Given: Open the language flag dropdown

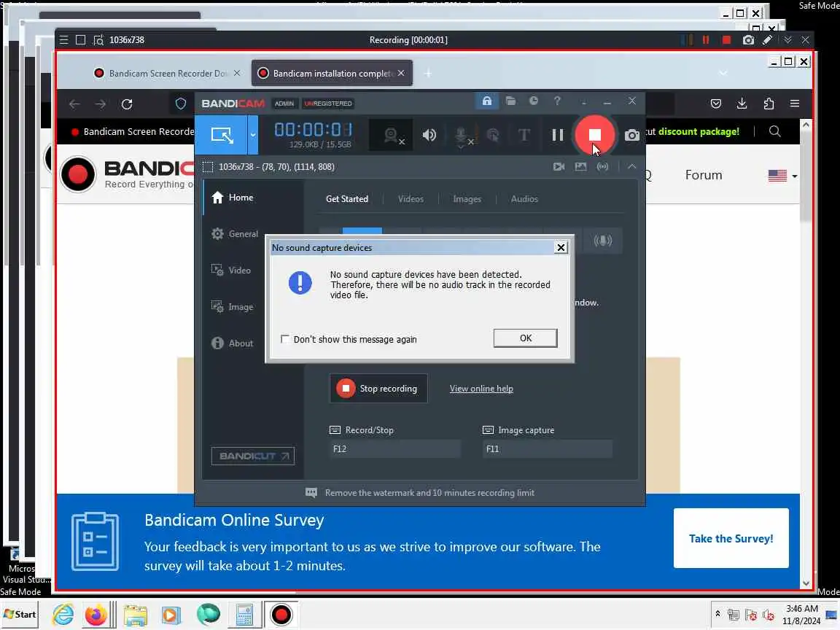Looking at the screenshot, I should click(x=782, y=176).
